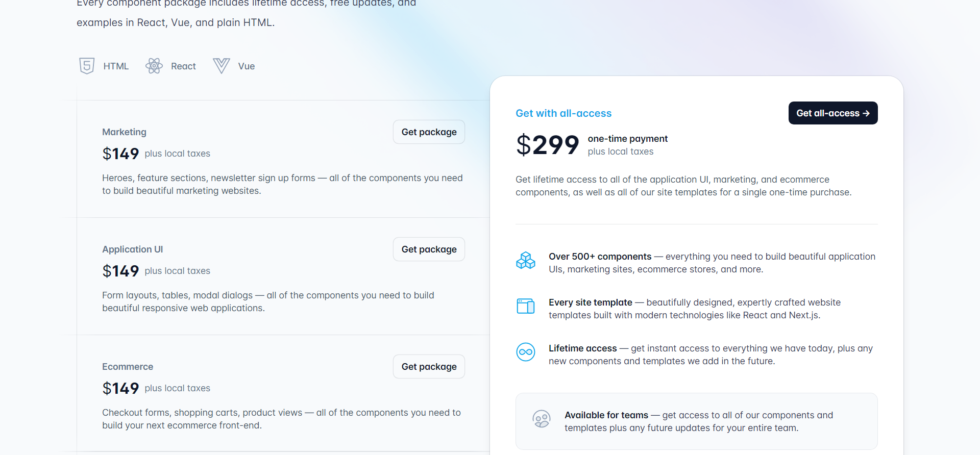Viewport: 980px width, 455px height.
Task: Click the Marketing package title
Action: [x=124, y=132]
